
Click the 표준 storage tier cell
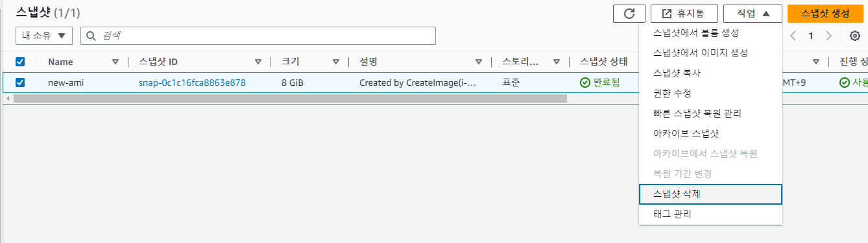[511, 83]
